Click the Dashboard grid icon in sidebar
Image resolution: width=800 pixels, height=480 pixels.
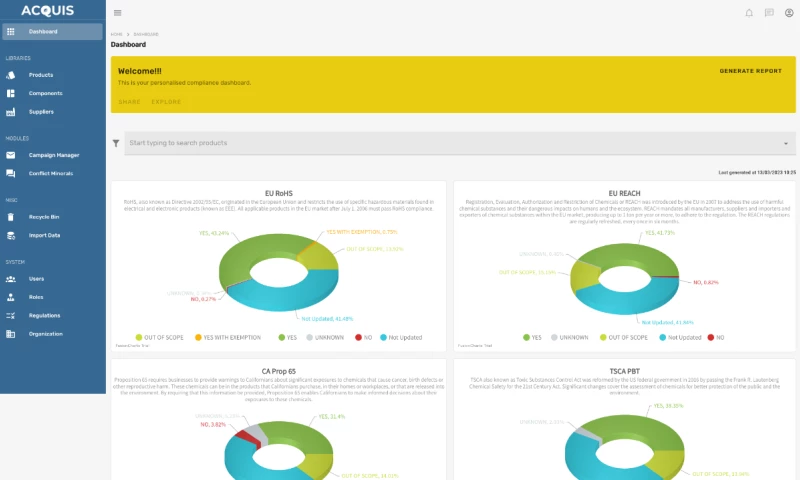tap(11, 32)
